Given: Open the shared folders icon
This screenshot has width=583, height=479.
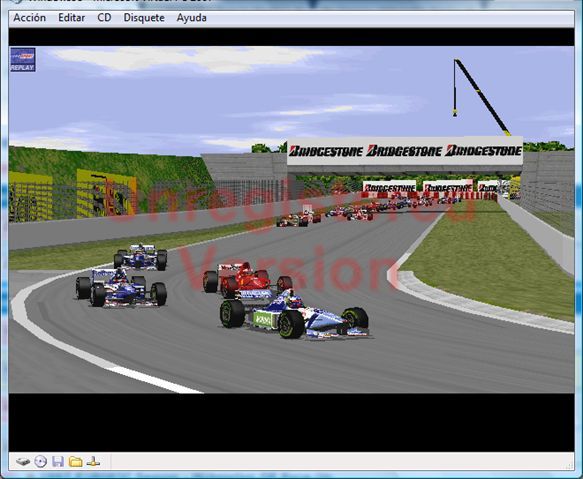Looking at the screenshot, I should (75, 462).
